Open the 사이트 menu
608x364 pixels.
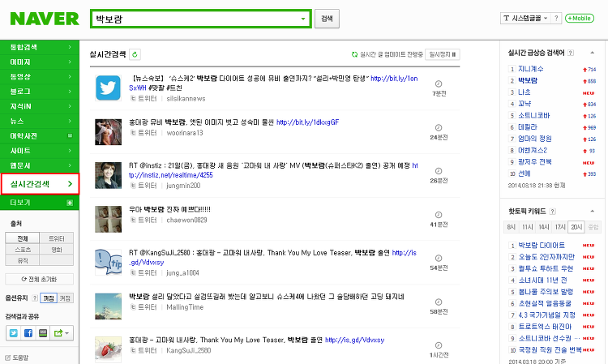click(x=40, y=151)
